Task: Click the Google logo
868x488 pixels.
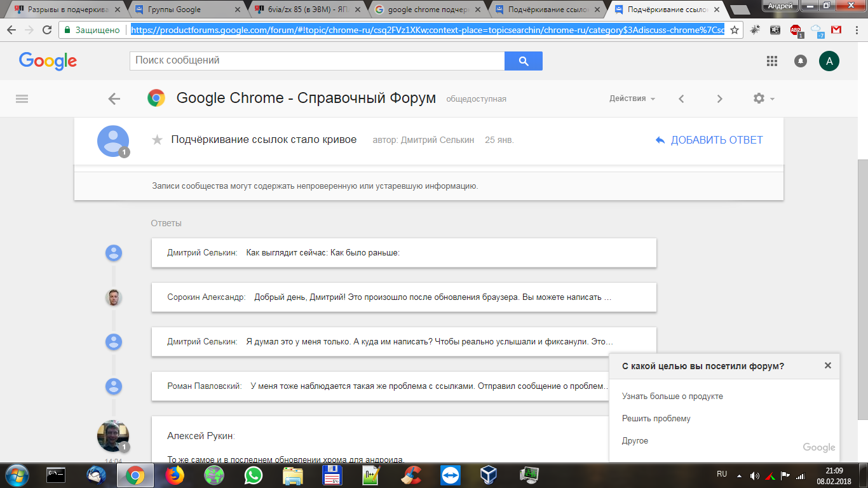Action: (x=48, y=61)
